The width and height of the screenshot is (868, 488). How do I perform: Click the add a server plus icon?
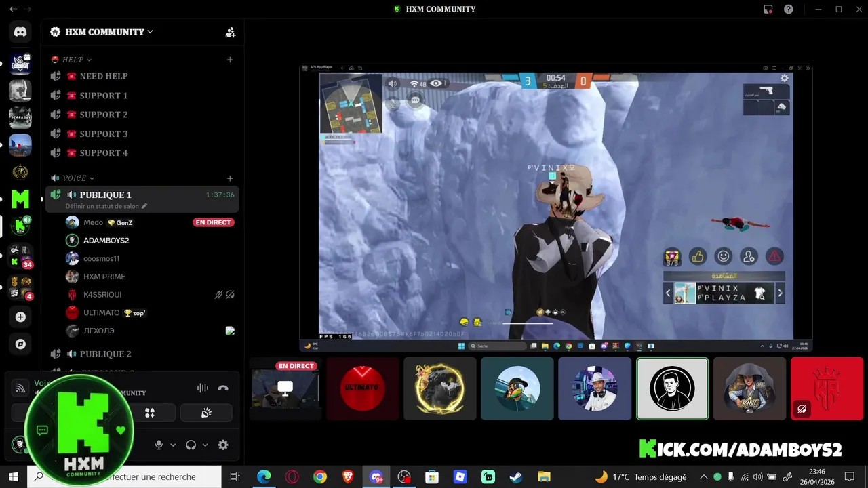click(20, 317)
